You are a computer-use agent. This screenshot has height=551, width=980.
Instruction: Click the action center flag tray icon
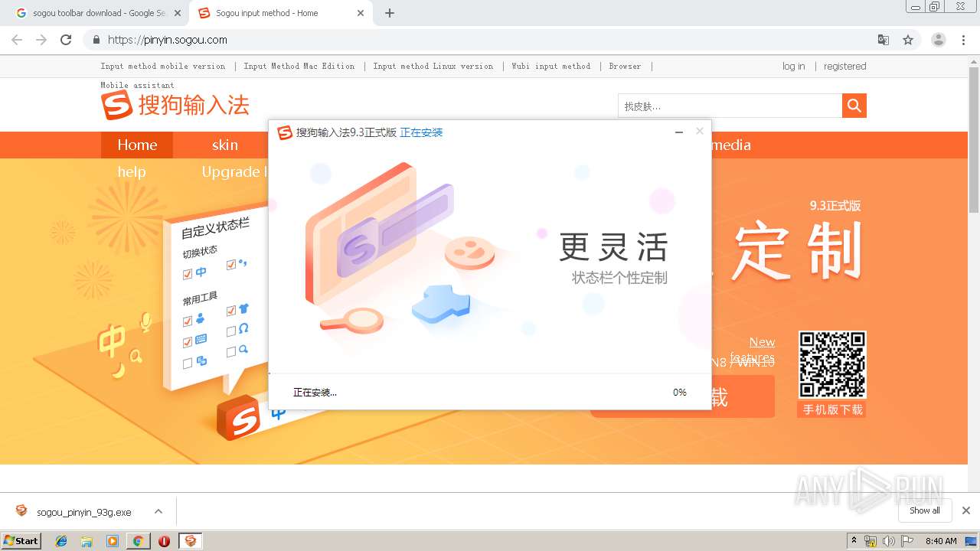[907, 541]
